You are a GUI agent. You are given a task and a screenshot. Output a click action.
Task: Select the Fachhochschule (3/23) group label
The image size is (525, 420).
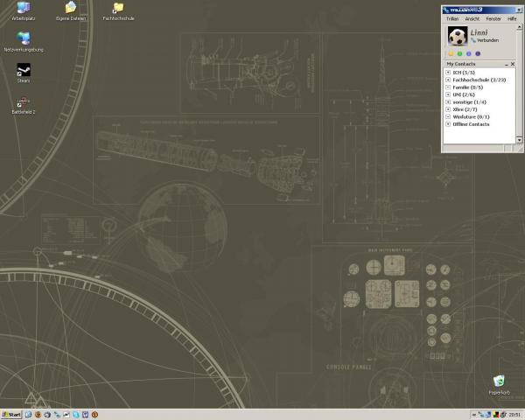point(479,80)
